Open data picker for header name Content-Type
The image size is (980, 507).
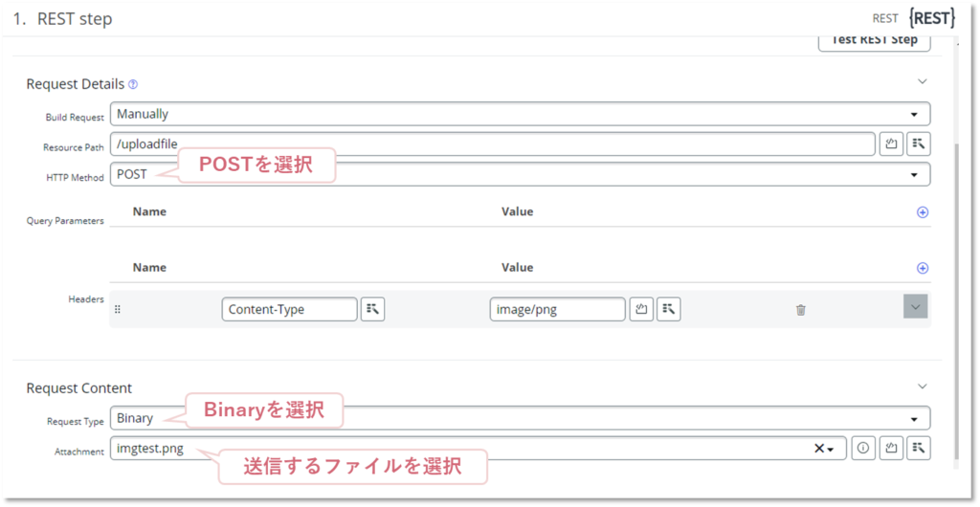tap(372, 309)
